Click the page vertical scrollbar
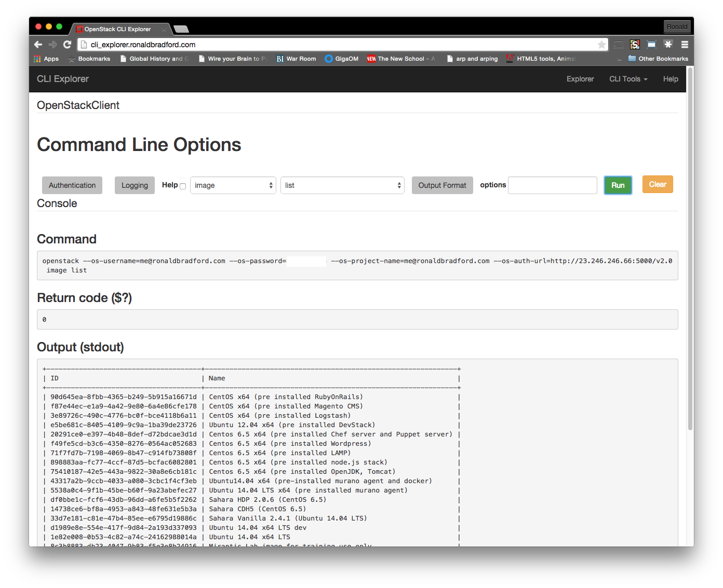This screenshot has width=723, height=588. point(690,249)
